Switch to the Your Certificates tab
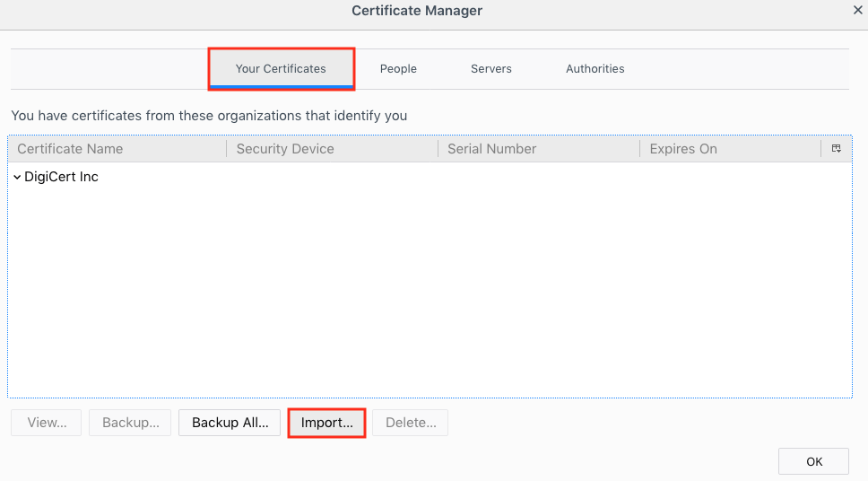Viewport: 868px width, 481px height. pos(281,69)
